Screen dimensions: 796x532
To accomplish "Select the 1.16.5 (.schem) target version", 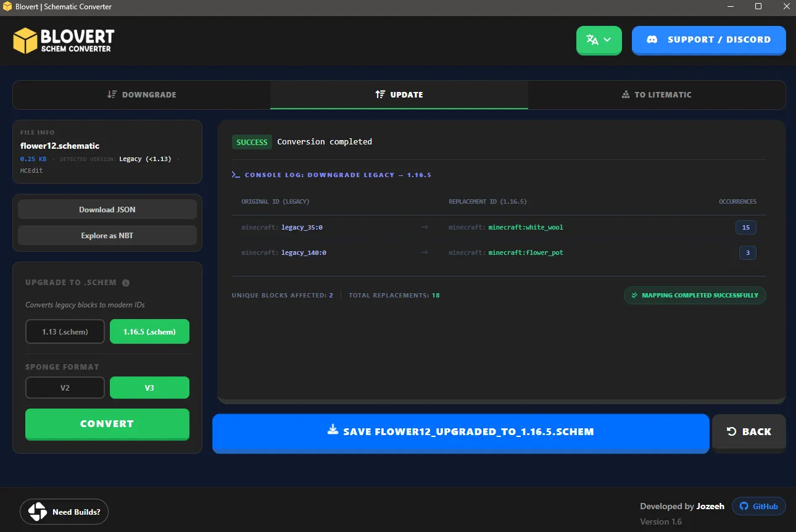I will [x=149, y=331].
